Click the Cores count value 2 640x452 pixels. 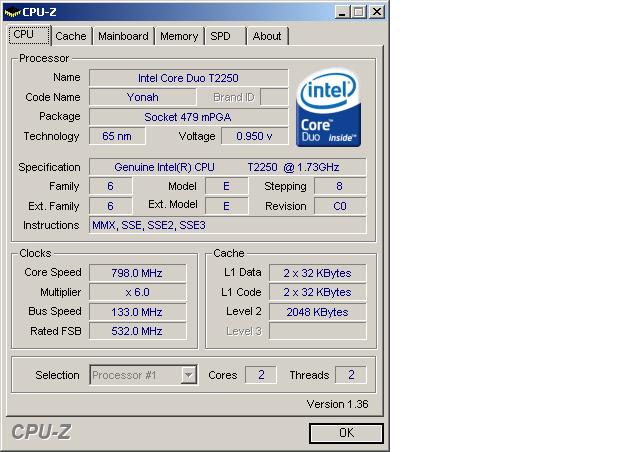point(261,375)
